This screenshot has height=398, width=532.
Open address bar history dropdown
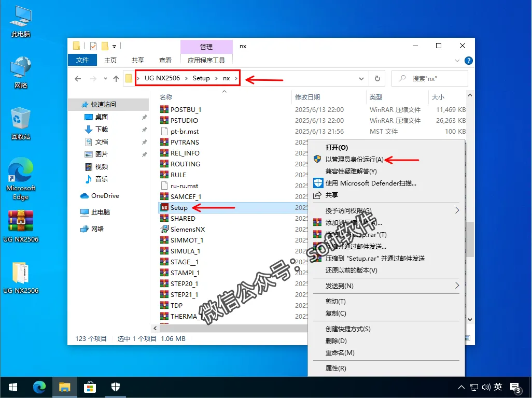(361, 79)
